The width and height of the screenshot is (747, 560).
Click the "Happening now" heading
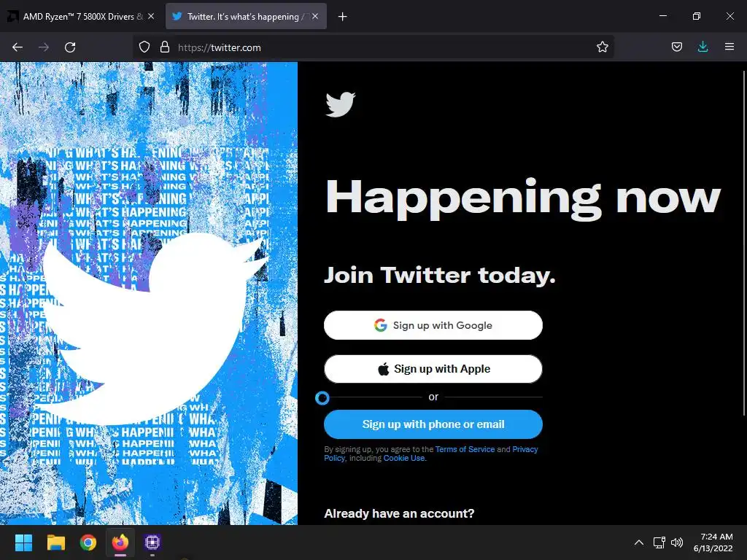point(522,198)
